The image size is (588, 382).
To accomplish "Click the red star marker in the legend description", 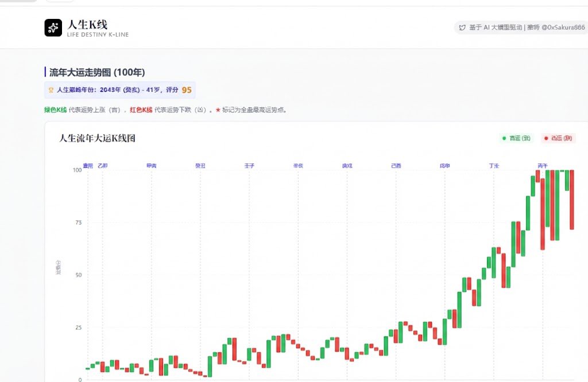I will coord(218,110).
